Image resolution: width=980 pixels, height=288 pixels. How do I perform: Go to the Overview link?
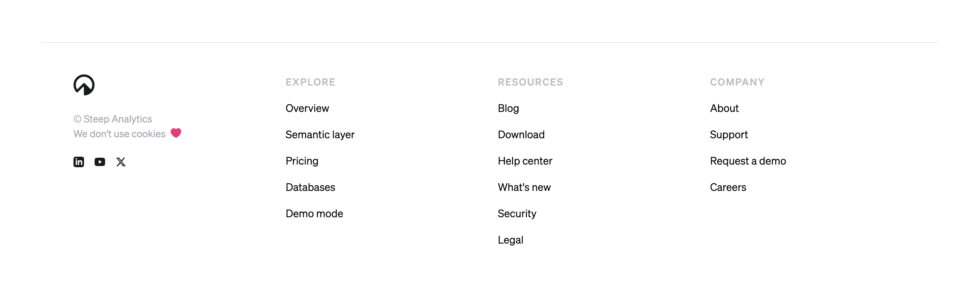pos(307,108)
